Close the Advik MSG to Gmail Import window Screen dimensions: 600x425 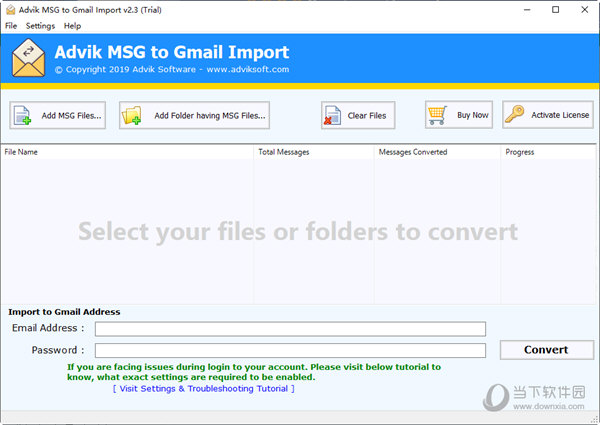point(585,10)
